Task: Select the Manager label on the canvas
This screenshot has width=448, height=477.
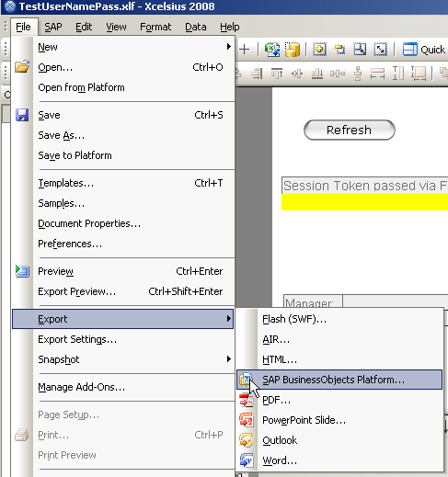Action: pos(313,301)
